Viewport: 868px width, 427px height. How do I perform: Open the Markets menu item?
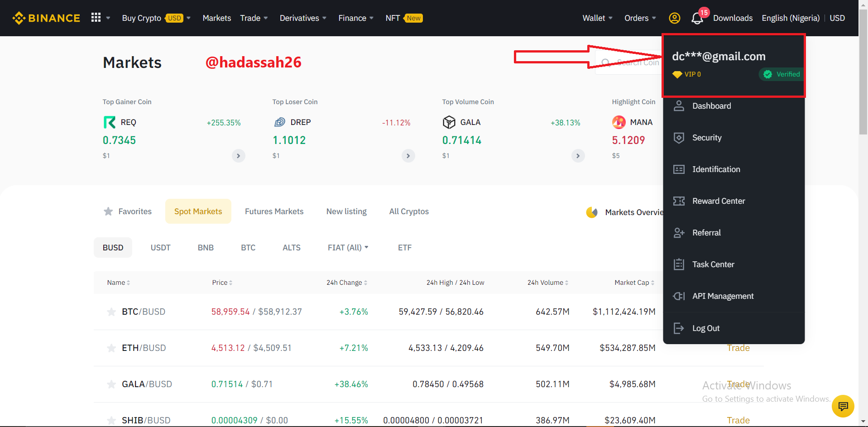point(217,18)
